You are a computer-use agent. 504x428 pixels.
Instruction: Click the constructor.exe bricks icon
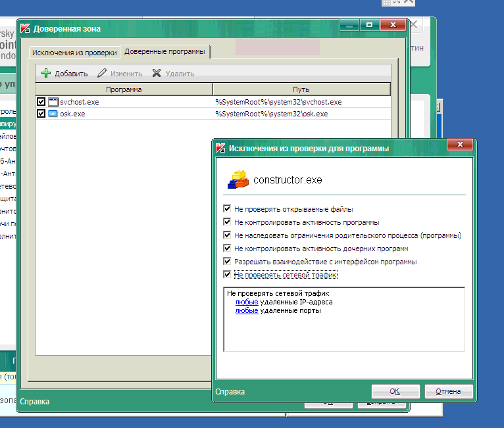click(x=238, y=179)
